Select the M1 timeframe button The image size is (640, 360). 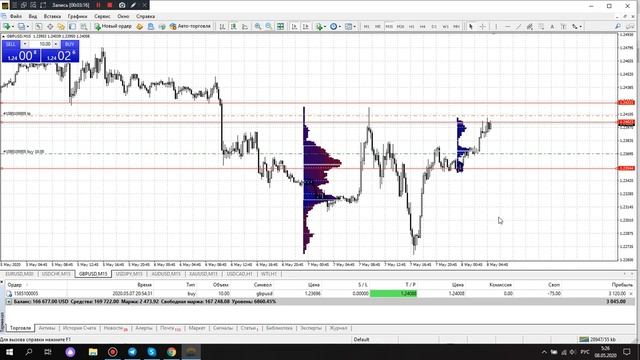pyautogui.click(x=367, y=27)
